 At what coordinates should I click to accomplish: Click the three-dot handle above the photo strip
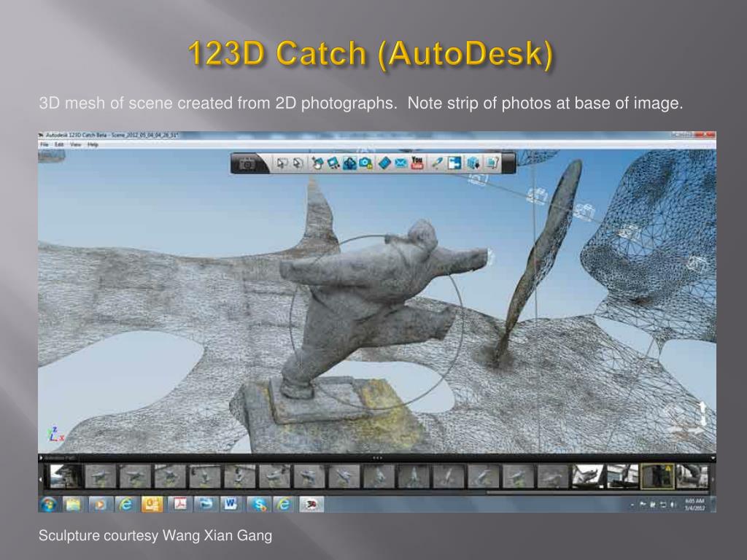377,458
